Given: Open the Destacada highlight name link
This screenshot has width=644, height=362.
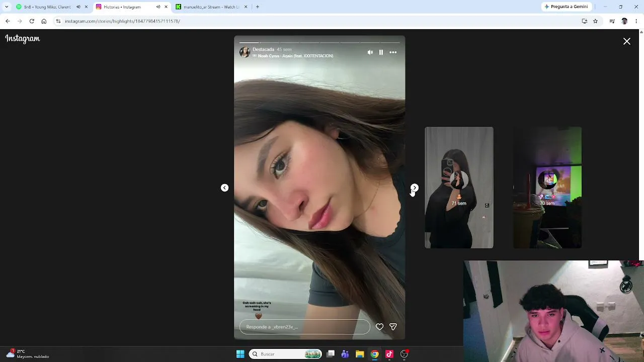Looking at the screenshot, I should tap(263, 49).
